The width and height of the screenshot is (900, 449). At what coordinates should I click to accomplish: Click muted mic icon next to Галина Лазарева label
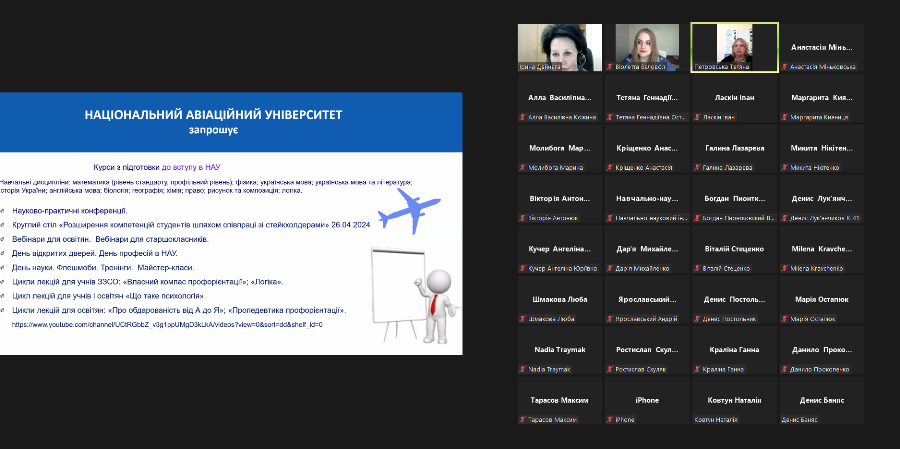pos(698,168)
